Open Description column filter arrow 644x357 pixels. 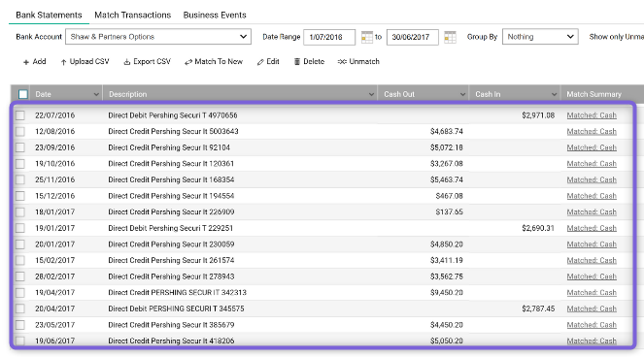point(371,94)
